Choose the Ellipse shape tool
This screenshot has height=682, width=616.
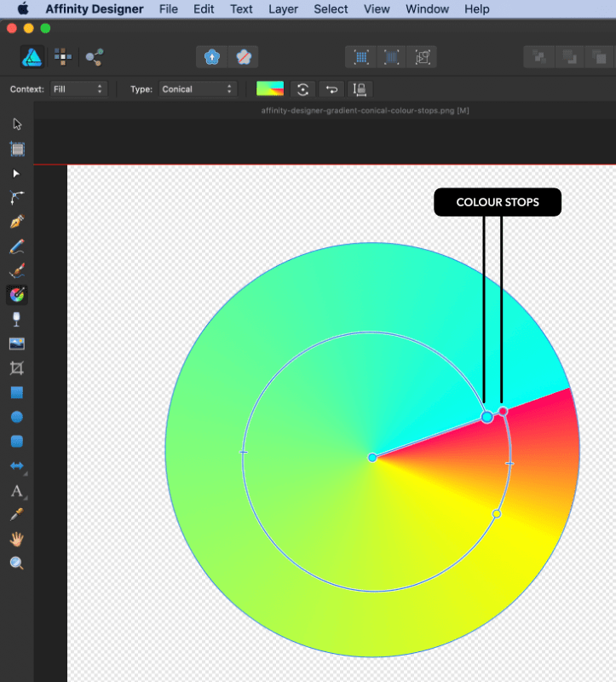[17, 417]
